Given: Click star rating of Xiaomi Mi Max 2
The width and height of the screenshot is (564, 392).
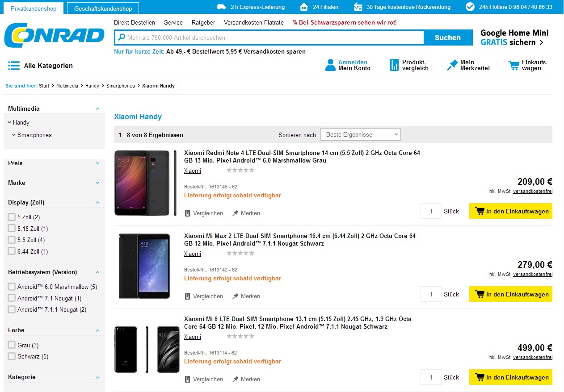Looking at the screenshot, I should [240, 253].
